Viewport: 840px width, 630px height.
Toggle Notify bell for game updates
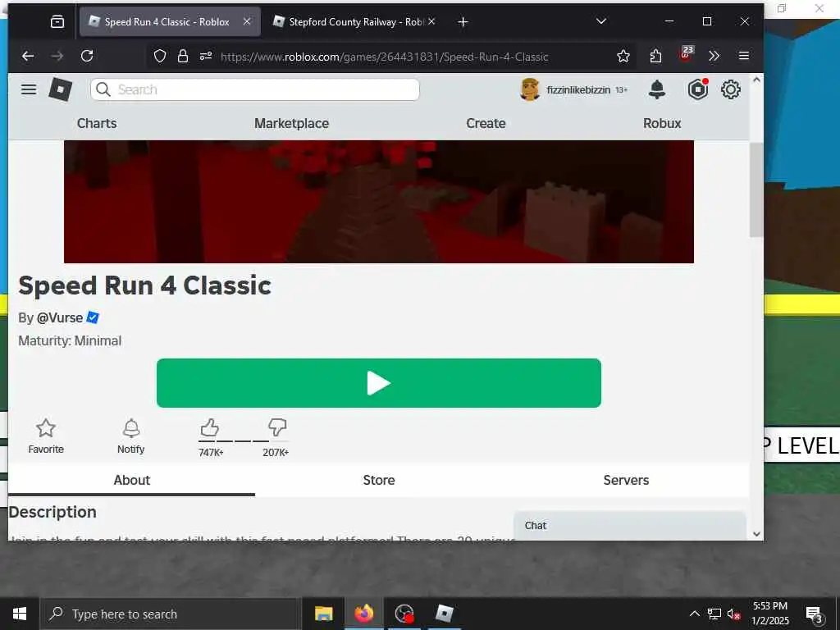(130, 436)
